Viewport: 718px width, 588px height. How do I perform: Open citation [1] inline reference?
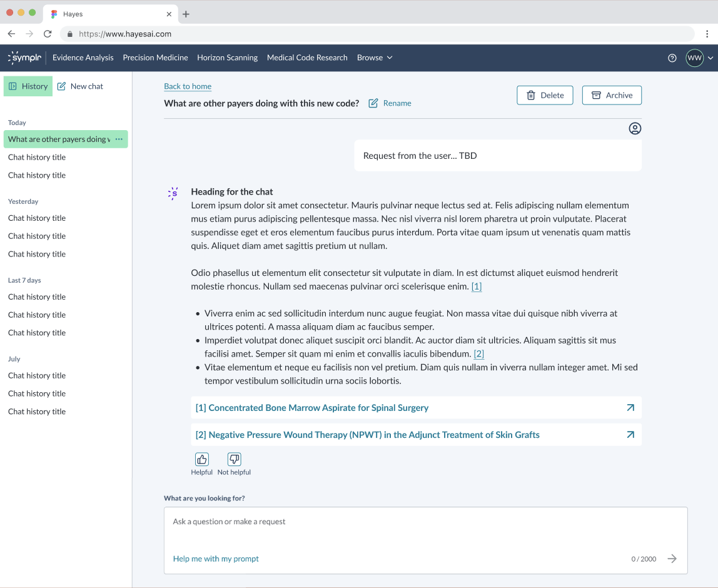pos(476,286)
